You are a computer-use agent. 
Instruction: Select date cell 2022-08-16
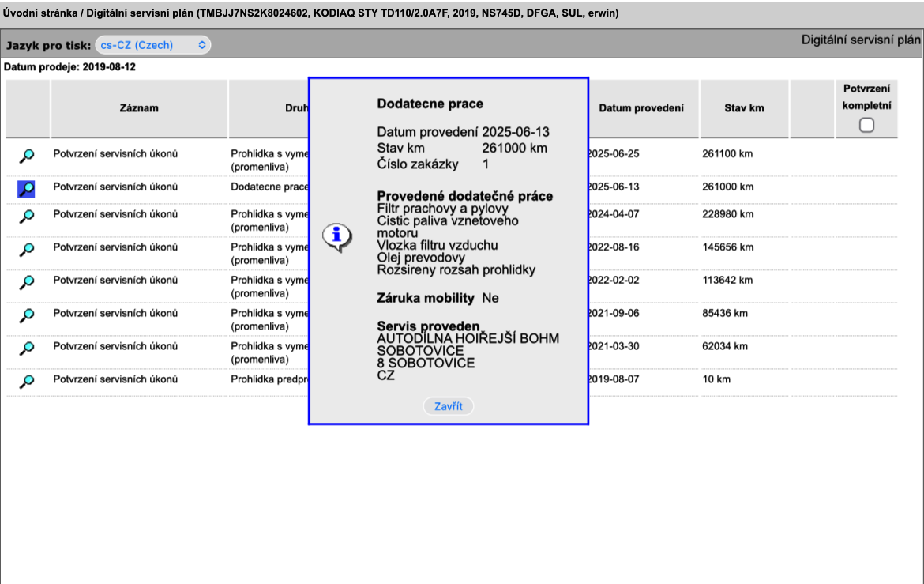tap(614, 247)
